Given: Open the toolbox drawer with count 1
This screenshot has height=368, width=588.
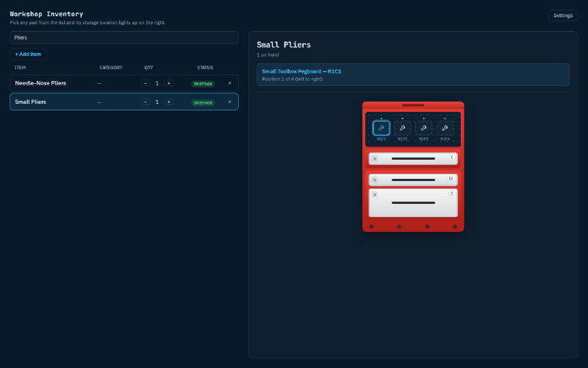Looking at the screenshot, I should pyautogui.click(x=413, y=158).
